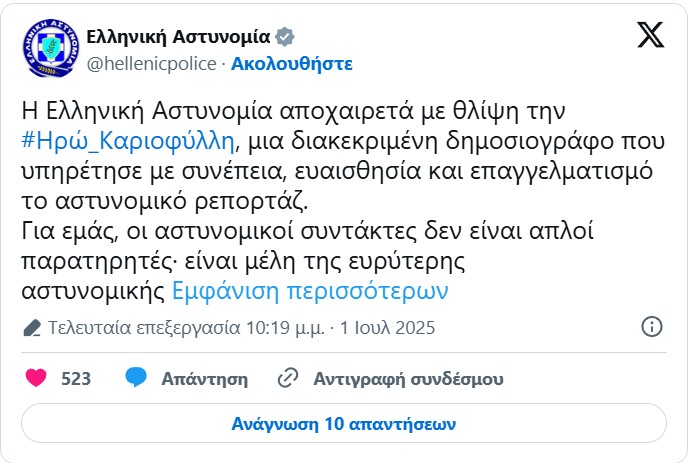
Task: Click the pencil edit-history icon
Action: click(32, 327)
